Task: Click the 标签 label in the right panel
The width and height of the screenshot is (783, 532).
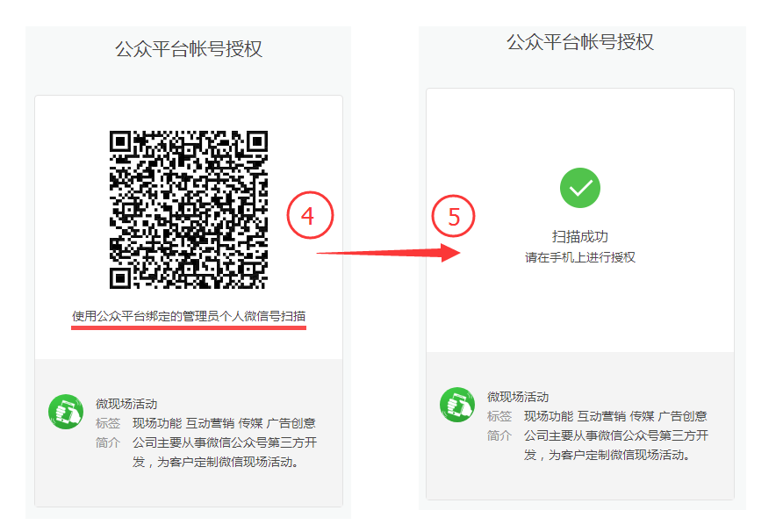Action: click(499, 416)
